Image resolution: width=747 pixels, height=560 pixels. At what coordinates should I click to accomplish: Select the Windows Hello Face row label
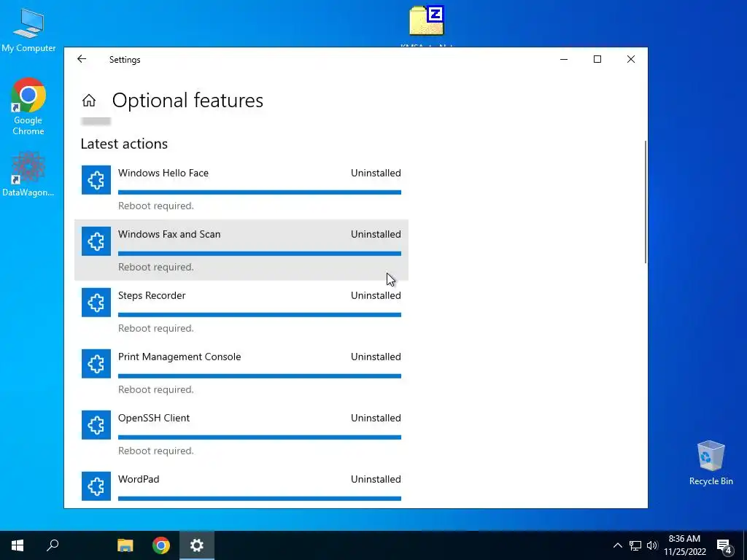[x=163, y=173]
